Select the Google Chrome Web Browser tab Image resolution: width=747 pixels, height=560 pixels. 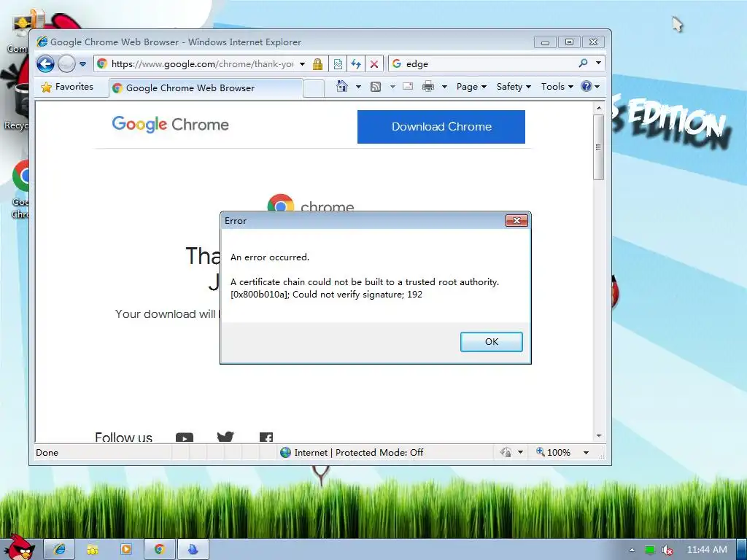point(206,88)
